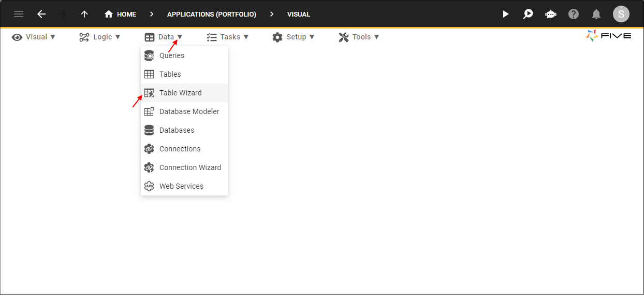The image size is (644, 295).
Task: Open user avatar S profile
Action: click(621, 14)
